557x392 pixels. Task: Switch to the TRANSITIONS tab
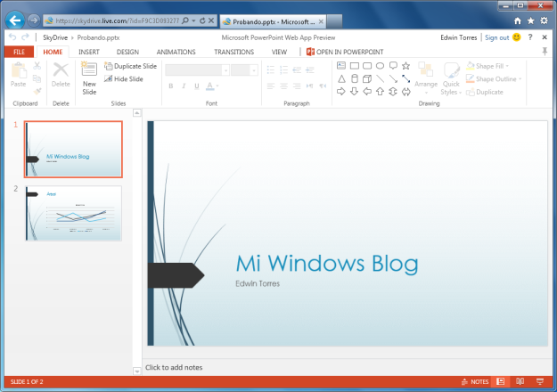coord(233,52)
